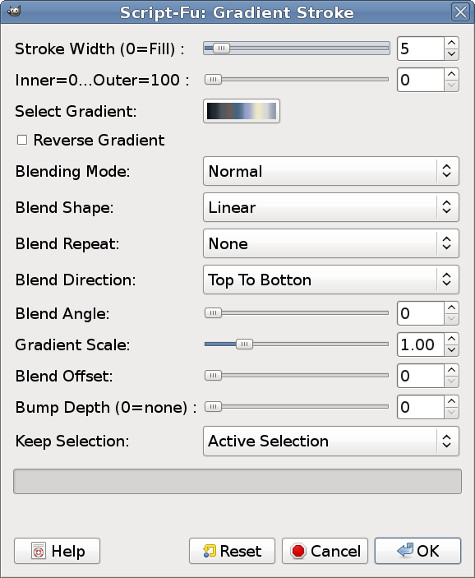Confirm the dialog with OK
475x578 pixels.
pyautogui.click(x=418, y=551)
